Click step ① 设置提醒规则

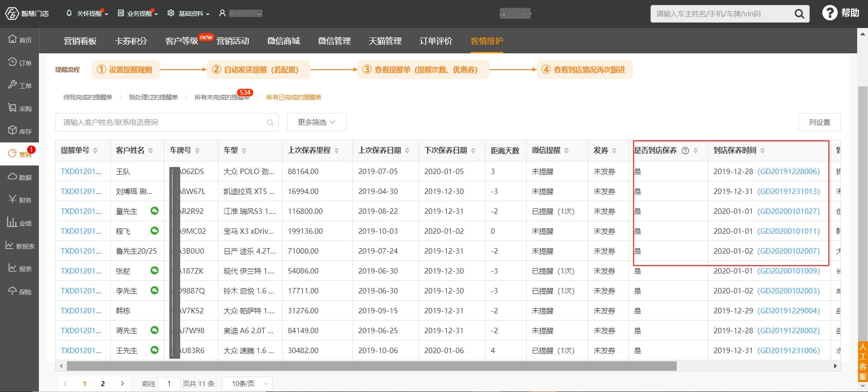[x=125, y=70]
